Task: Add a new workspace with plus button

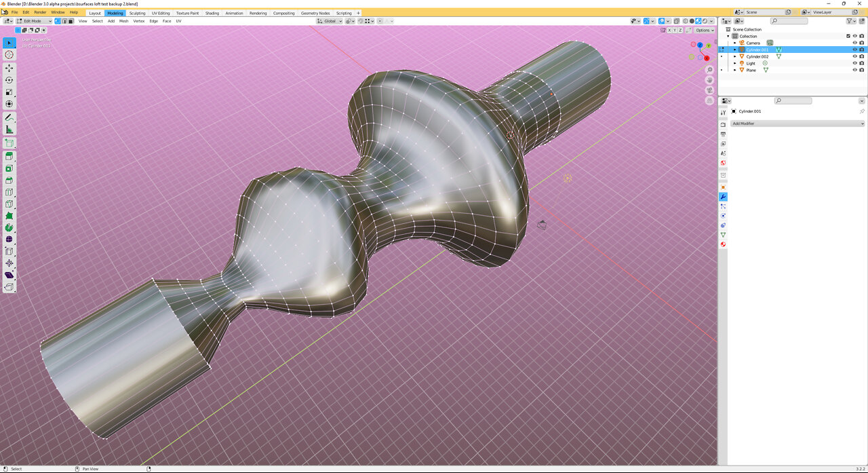Action: coord(358,13)
